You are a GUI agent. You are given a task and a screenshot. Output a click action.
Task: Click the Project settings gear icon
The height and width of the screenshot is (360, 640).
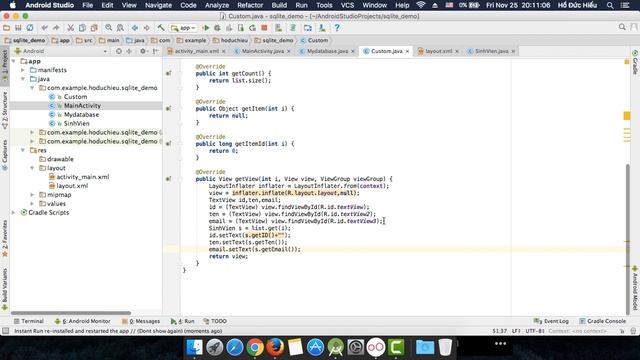(143, 51)
